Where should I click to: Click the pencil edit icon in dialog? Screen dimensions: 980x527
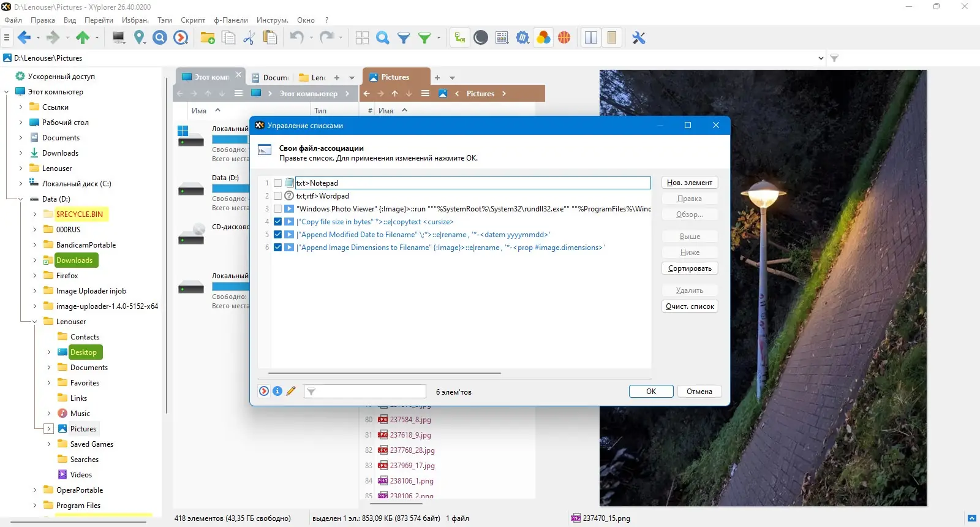[x=291, y=391]
